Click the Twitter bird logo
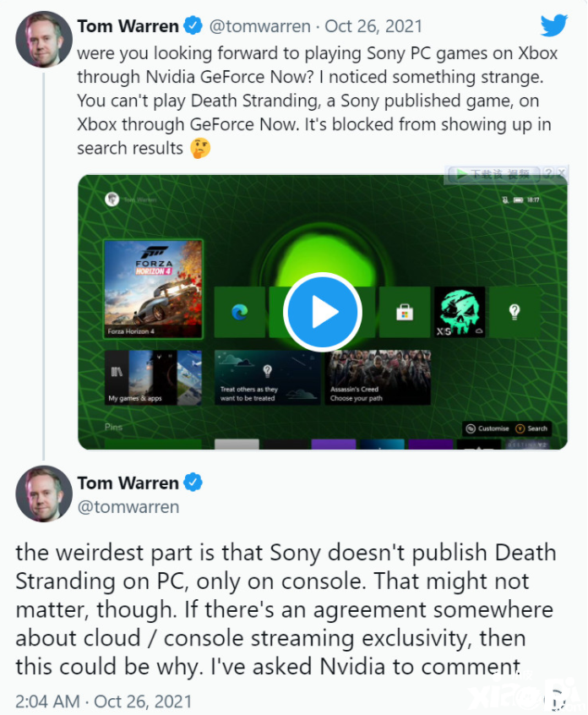Viewport: 588px width, 715px height. pyautogui.click(x=554, y=25)
